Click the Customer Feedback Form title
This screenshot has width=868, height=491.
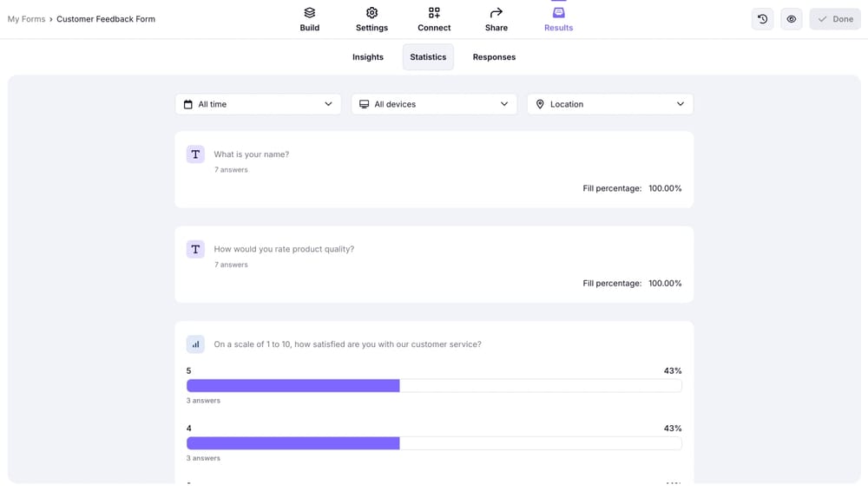(106, 19)
